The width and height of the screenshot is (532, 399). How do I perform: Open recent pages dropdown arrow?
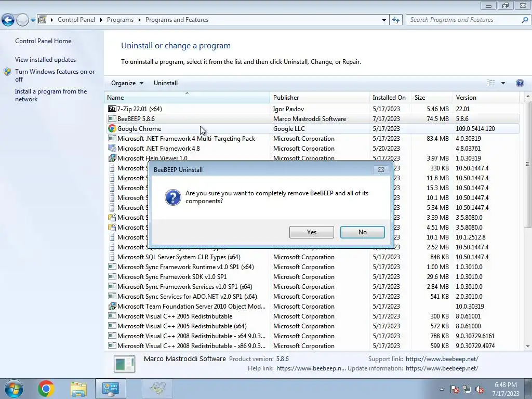pyautogui.click(x=33, y=20)
